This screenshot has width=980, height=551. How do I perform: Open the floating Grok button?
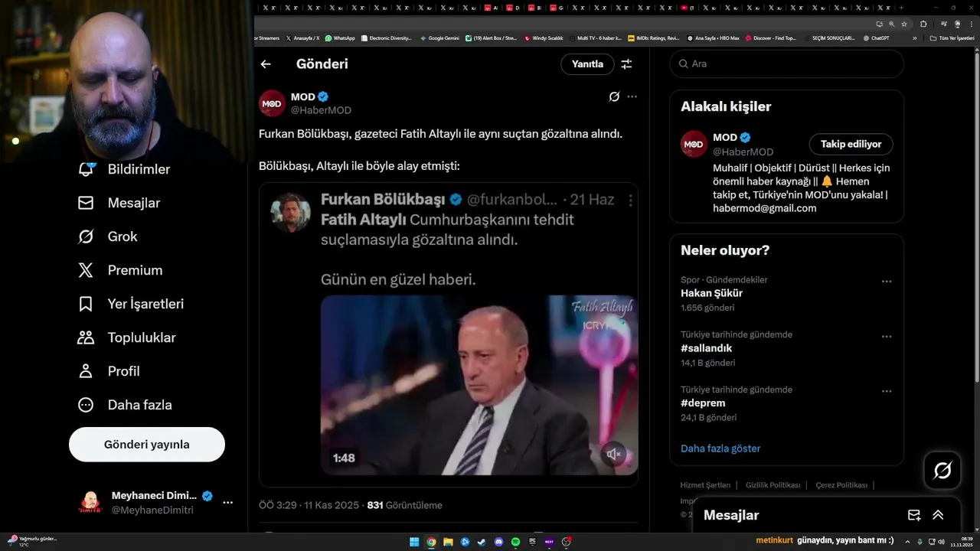point(942,471)
